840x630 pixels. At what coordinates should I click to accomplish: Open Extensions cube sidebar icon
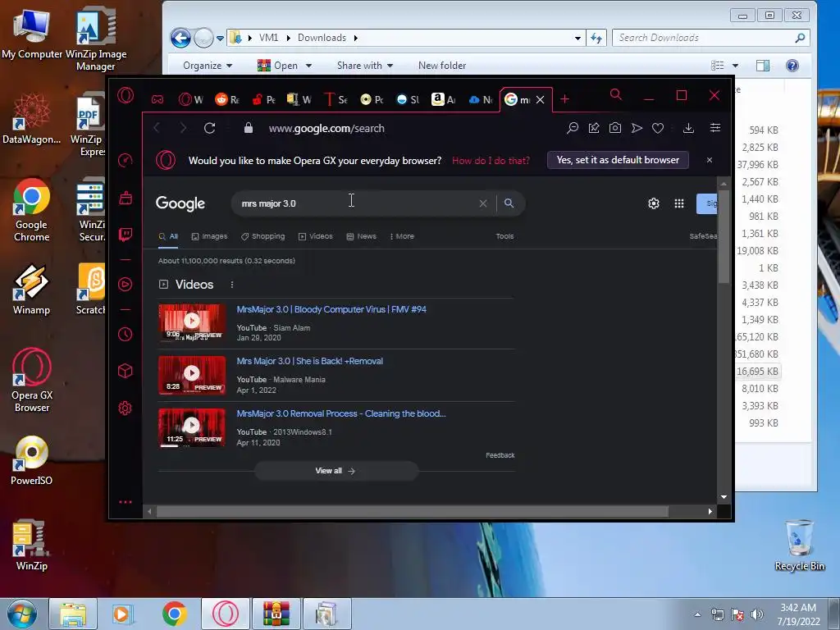126,371
